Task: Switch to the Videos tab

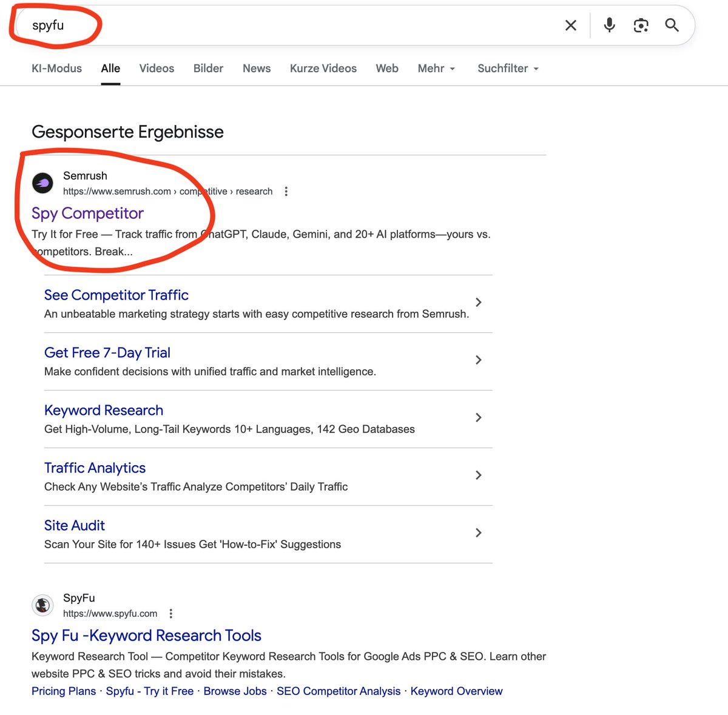Action: click(157, 69)
